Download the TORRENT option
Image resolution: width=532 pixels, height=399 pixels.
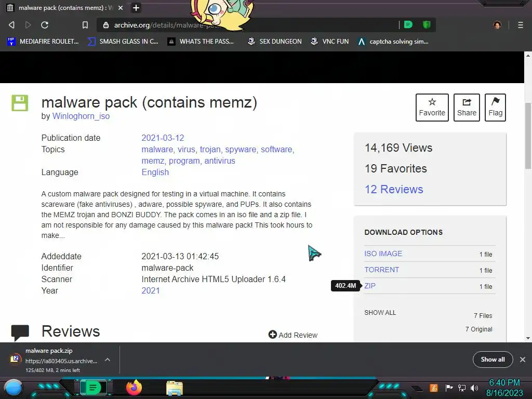click(x=382, y=270)
